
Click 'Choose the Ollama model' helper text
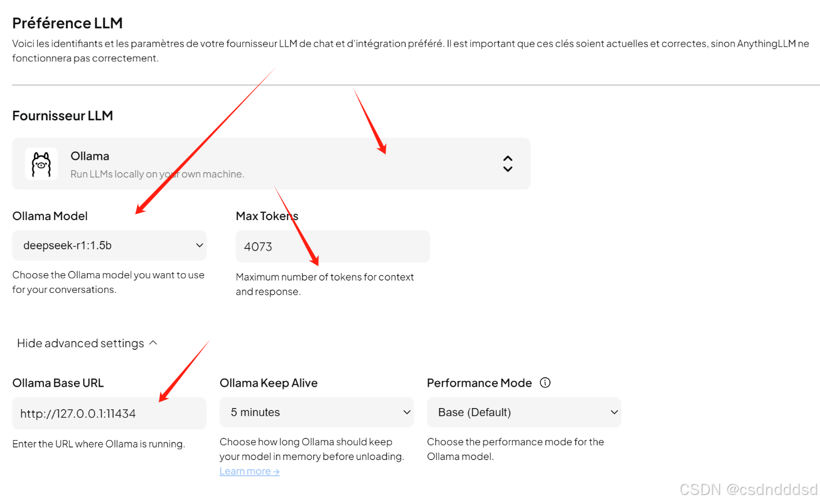pos(108,282)
